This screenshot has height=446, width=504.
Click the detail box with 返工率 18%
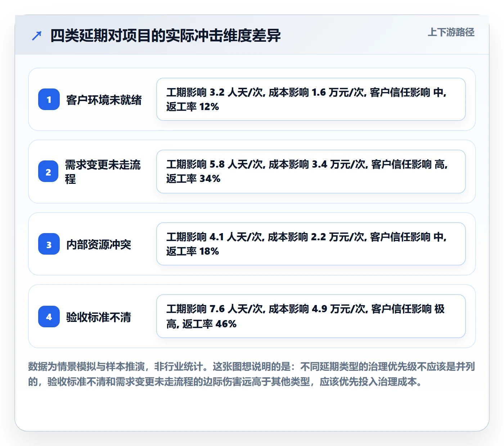pos(311,244)
